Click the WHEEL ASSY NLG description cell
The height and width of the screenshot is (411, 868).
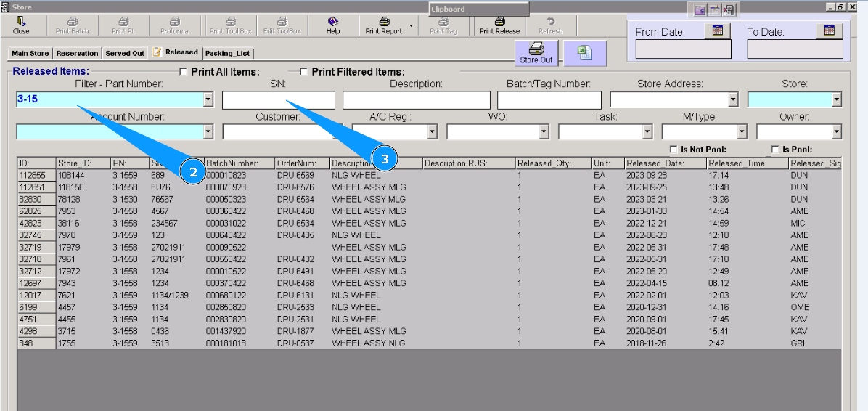point(377,343)
